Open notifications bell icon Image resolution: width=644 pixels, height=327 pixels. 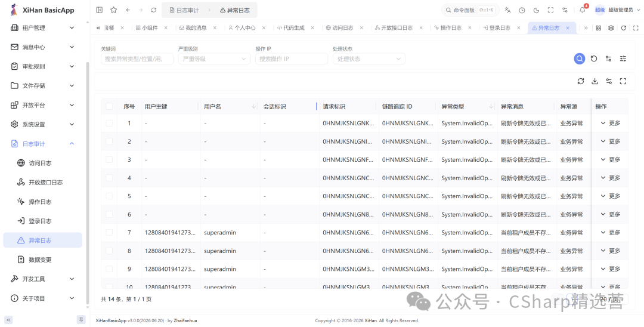click(x=582, y=10)
